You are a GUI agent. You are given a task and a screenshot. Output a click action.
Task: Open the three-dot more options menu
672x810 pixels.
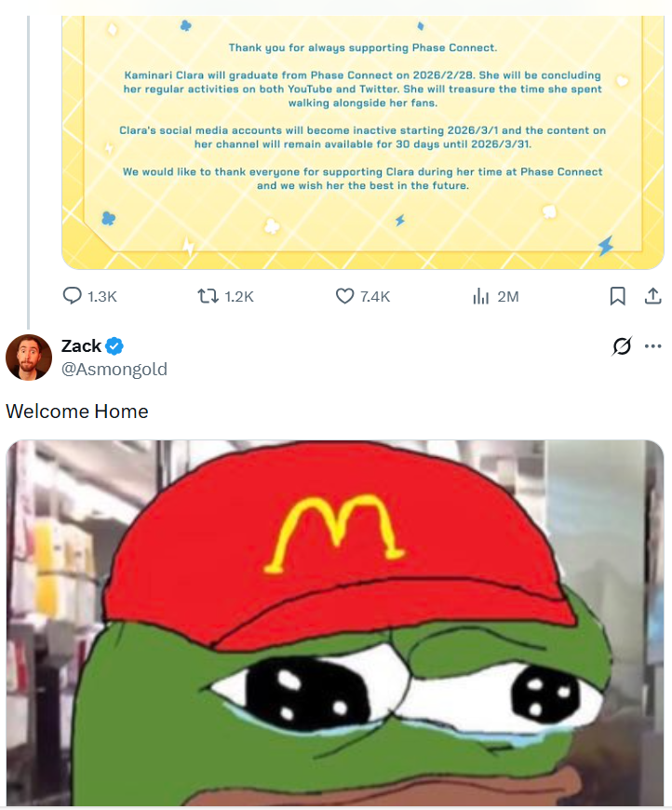652,346
